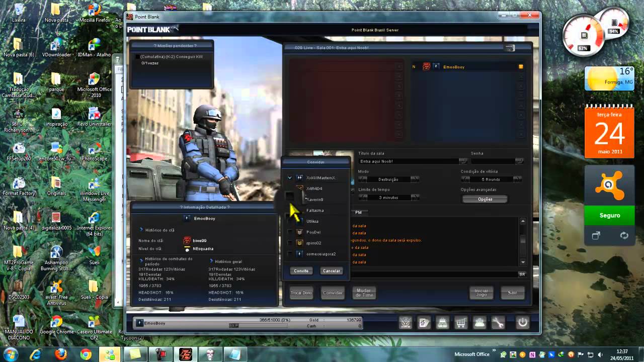
Task: Click the Mudar de Time button
Action: tap(364, 293)
